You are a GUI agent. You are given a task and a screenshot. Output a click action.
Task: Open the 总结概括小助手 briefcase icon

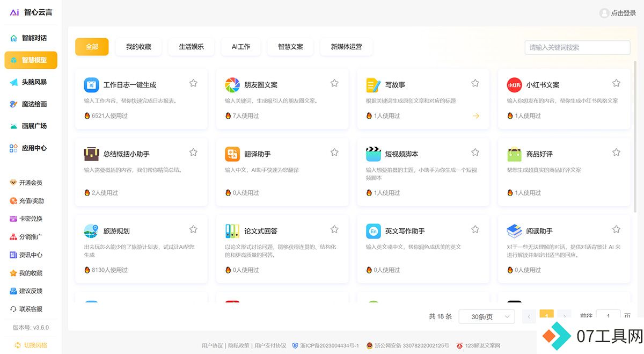click(x=91, y=154)
